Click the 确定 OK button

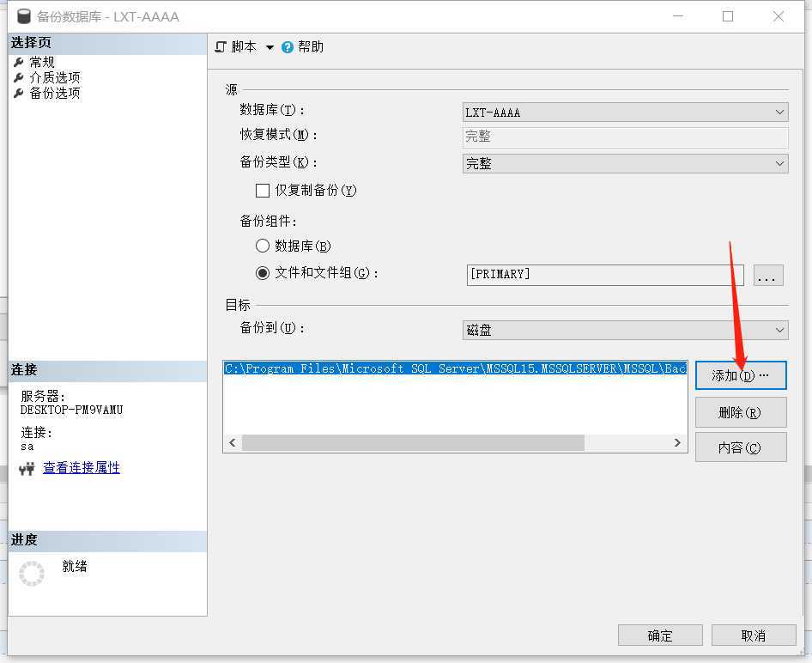pyautogui.click(x=660, y=636)
